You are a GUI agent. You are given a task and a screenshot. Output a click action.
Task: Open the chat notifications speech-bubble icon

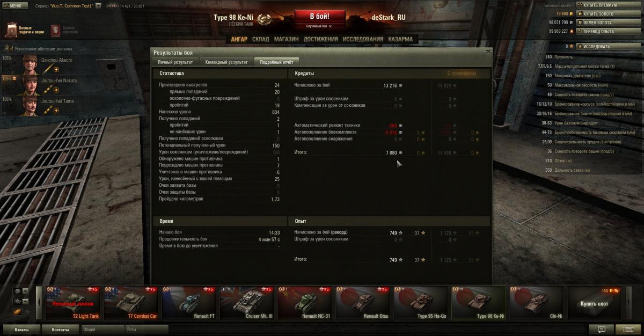[601, 329]
